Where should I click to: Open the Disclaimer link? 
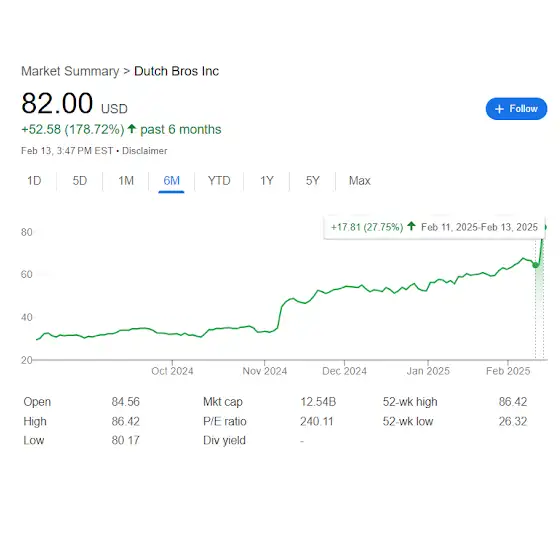click(145, 151)
